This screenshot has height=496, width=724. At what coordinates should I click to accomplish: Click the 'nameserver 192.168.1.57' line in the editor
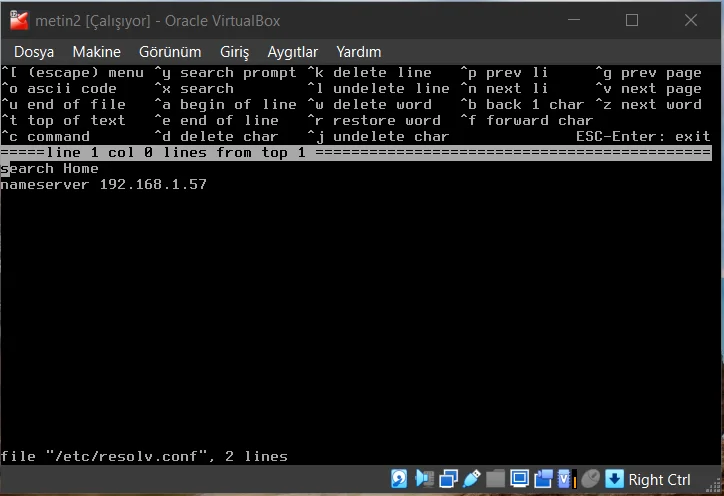pyautogui.click(x=104, y=185)
